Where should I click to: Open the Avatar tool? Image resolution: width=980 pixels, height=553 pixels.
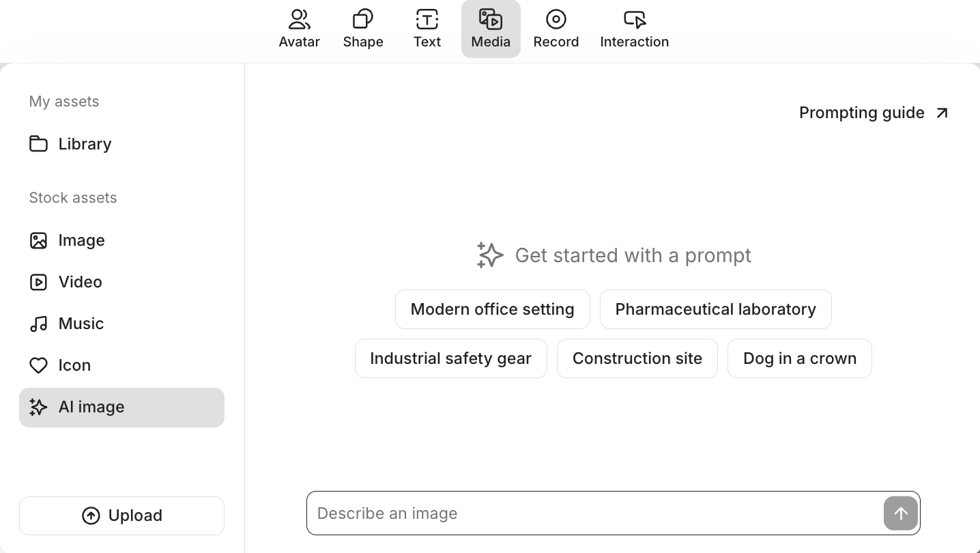tap(299, 29)
